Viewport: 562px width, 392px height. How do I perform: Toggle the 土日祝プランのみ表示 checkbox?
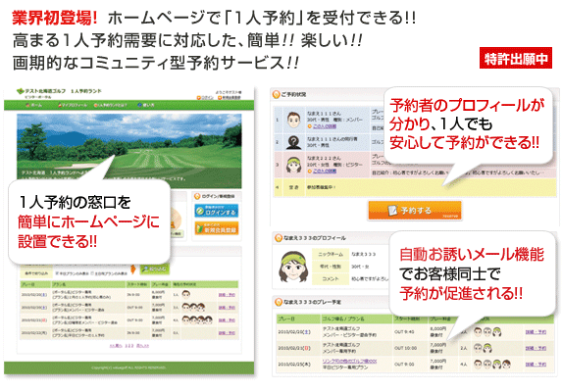coord(92,273)
